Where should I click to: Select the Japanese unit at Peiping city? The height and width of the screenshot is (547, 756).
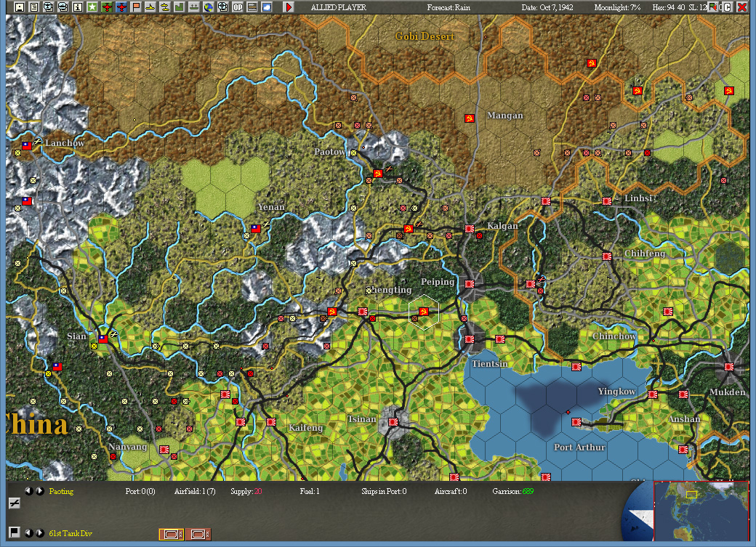tap(469, 284)
